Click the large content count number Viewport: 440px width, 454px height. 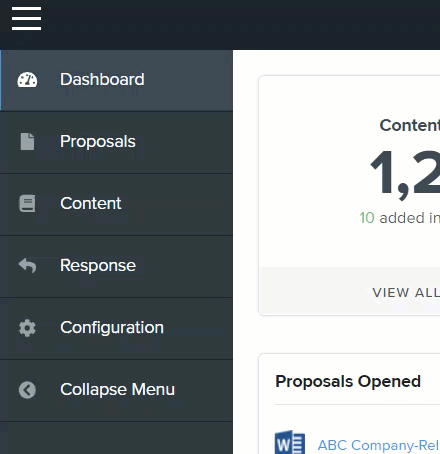405,173
